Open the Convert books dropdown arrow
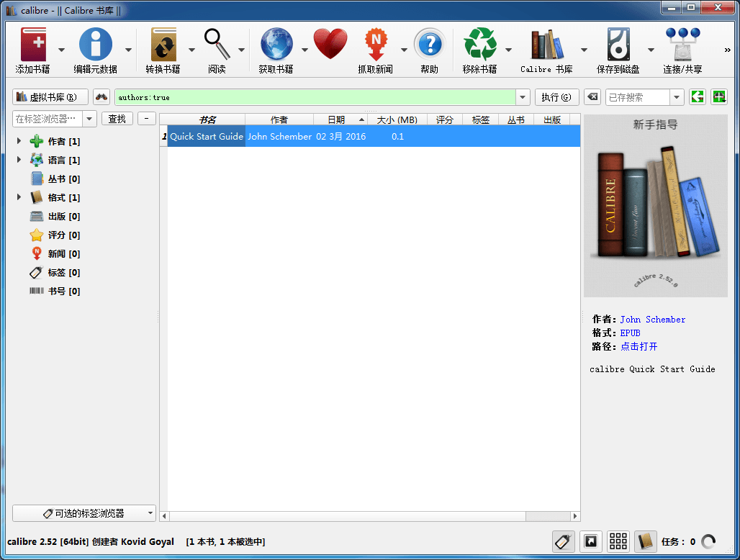Viewport: 740px width, 560px height. 191,50
